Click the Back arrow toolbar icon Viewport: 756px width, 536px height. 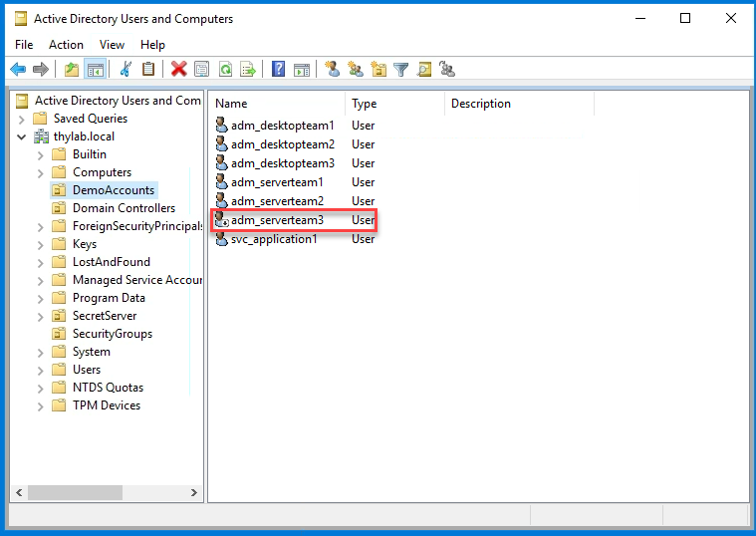(x=18, y=69)
